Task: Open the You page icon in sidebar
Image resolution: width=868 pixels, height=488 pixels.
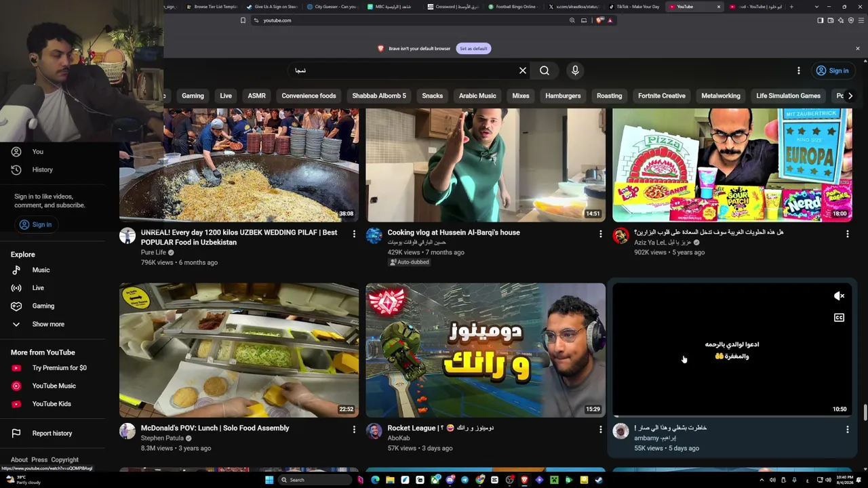Action: pos(16,152)
